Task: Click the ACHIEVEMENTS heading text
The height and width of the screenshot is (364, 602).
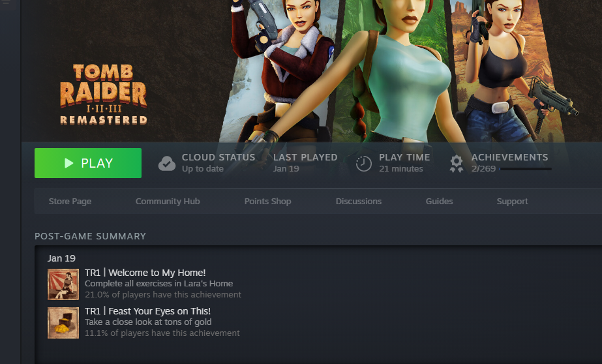Action: pos(509,157)
